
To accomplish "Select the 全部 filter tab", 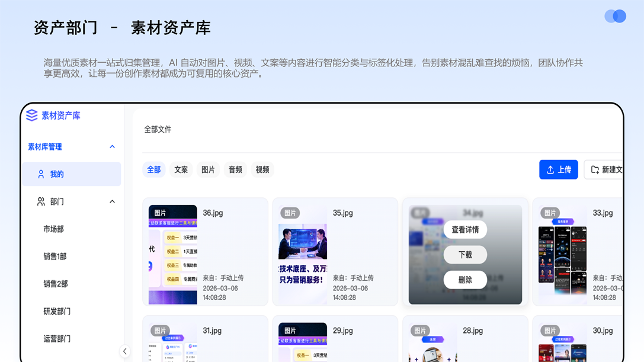I will (x=154, y=169).
